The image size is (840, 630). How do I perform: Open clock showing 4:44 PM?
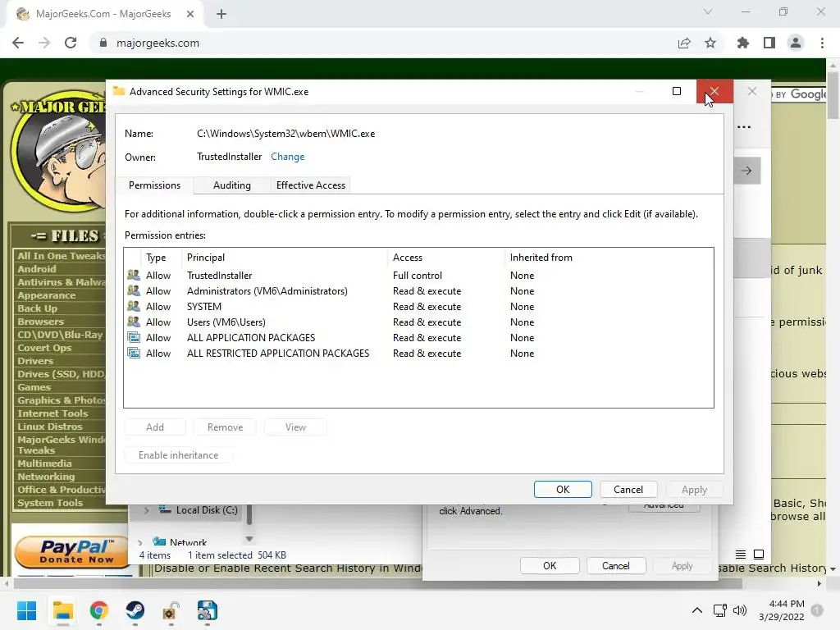(x=782, y=610)
